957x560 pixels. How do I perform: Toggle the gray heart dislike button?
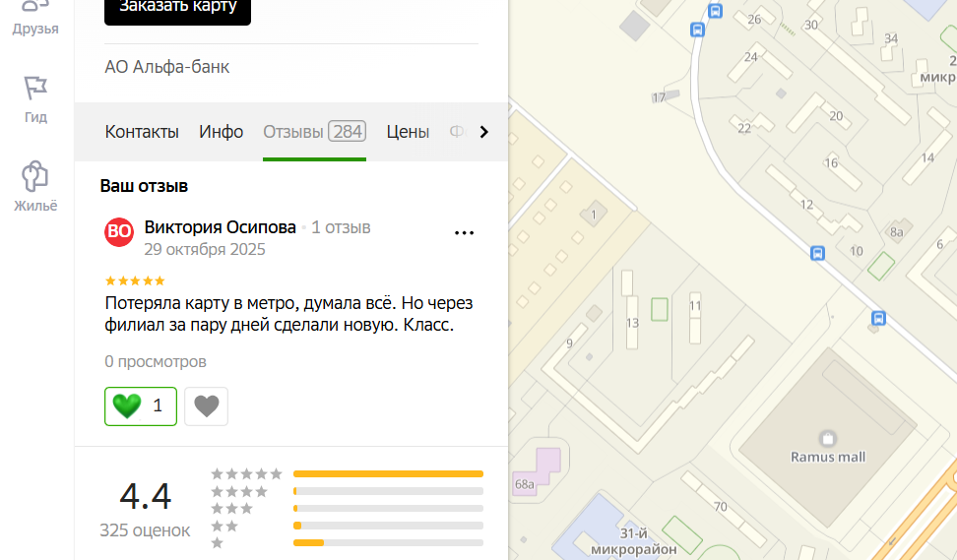207,406
